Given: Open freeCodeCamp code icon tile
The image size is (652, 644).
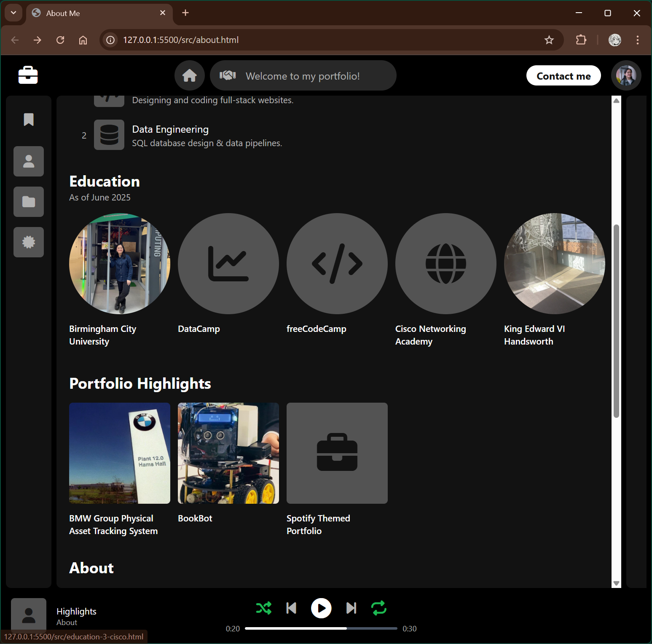Looking at the screenshot, I should (337, 264).
